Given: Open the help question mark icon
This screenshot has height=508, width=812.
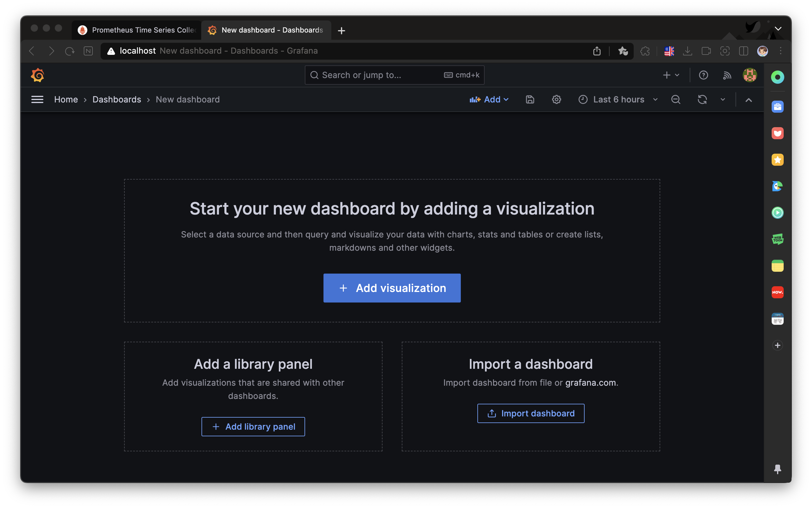Looking at the screenshot, I should [x=703, y=75].
